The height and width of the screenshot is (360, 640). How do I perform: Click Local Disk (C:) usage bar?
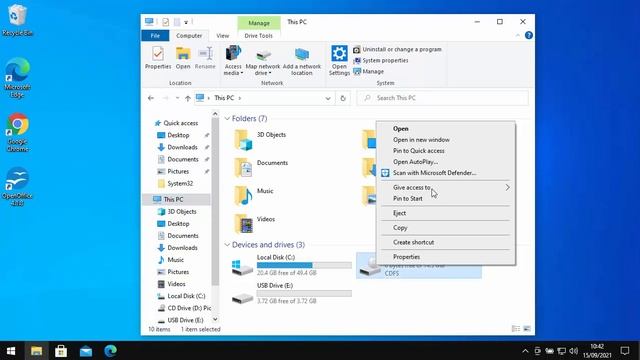(x=304, y=265)
